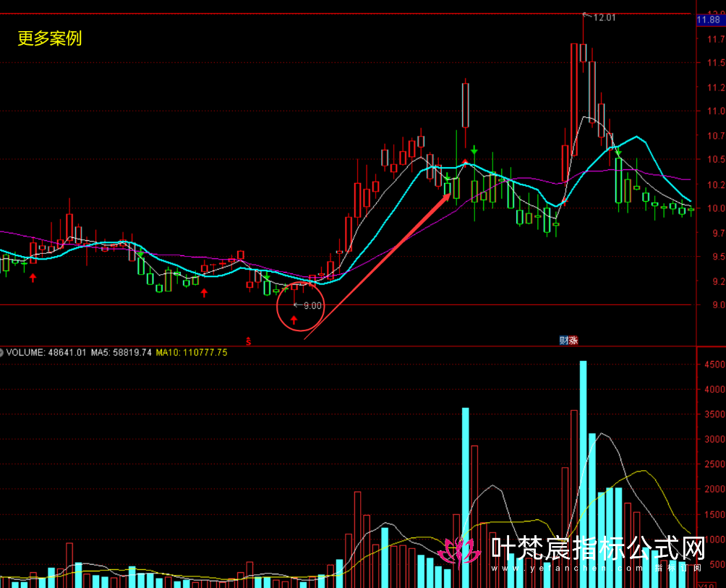Click the 11.2 price axis label
The image size is (726, 588).
716,88
